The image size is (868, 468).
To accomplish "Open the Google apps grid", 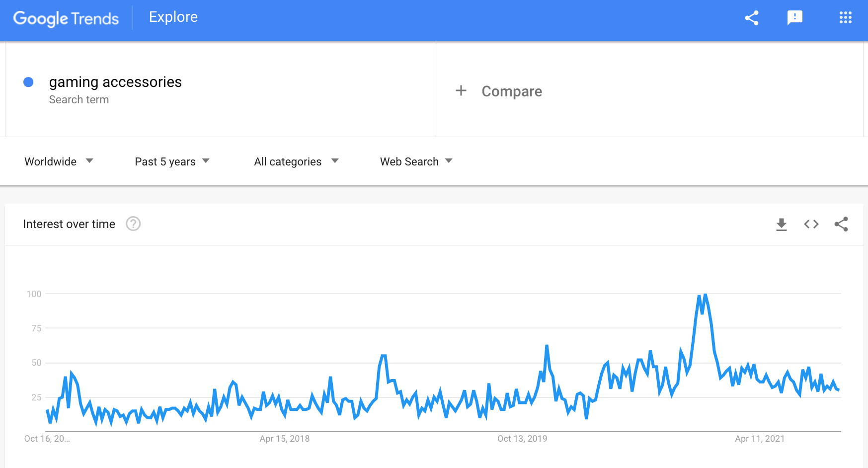I will tap(845, 18).
